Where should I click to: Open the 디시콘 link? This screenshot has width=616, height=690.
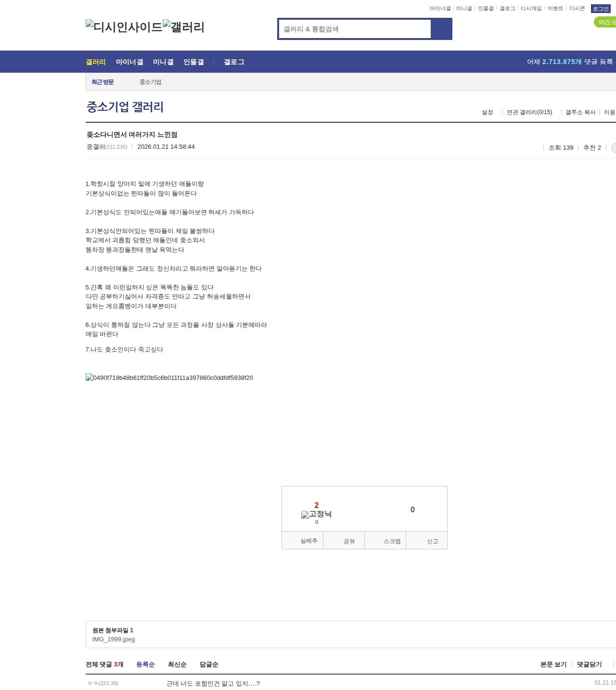coord(577,9)
